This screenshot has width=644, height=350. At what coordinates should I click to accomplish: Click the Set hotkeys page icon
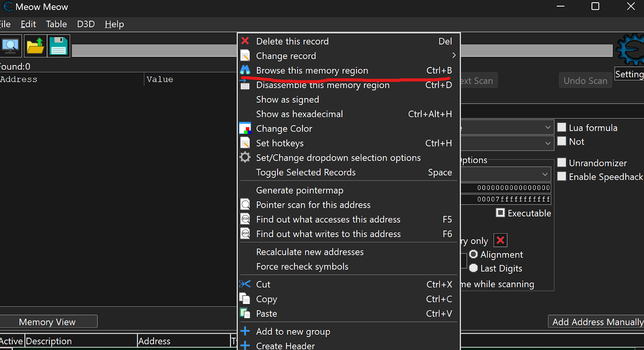(x=245, y=143)
